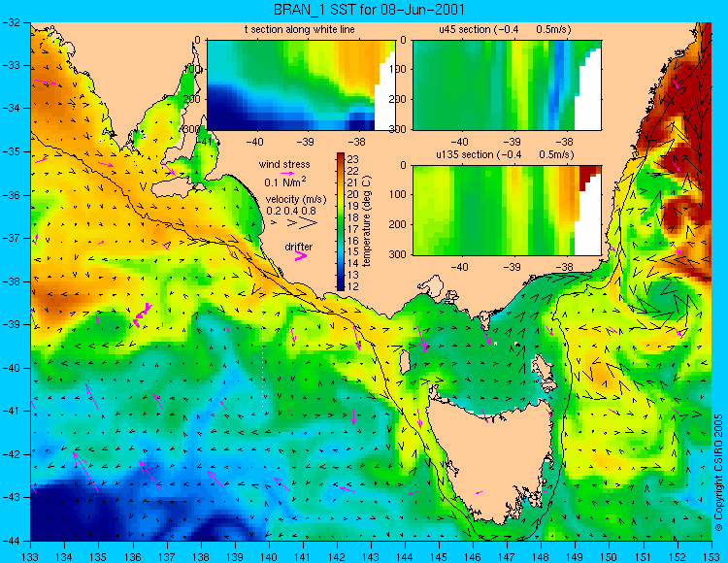This screenshot has width=728, height=563.
Task: Click the colour bar tick label "12"
Action: (353, 286)
